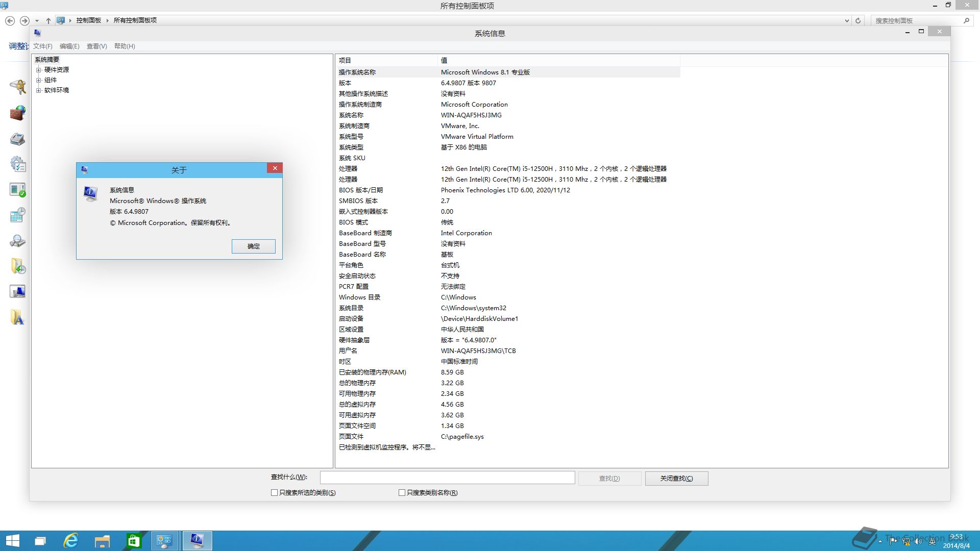The width and height of the screenshot is (980, 551).
Task: Switch to Control Panel taskbar button
Action: [x=165, y=541]
